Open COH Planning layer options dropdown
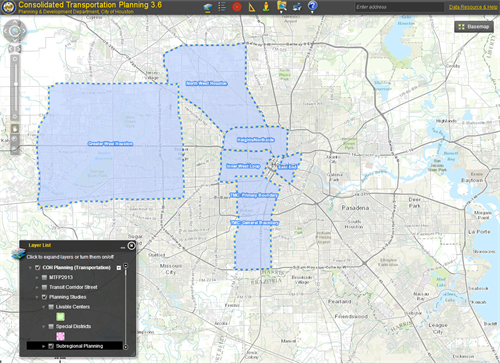Image resolution: width=500 pixels, height=363 pixels. (119, 268)
